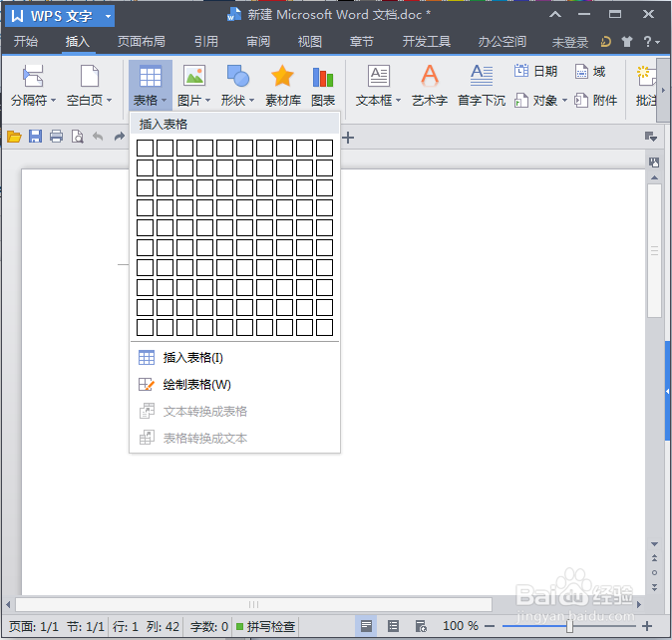The height and width of the screenshot is (640, 672).
Task: Click the next page double-arrow button
Action: click(654, 588)
